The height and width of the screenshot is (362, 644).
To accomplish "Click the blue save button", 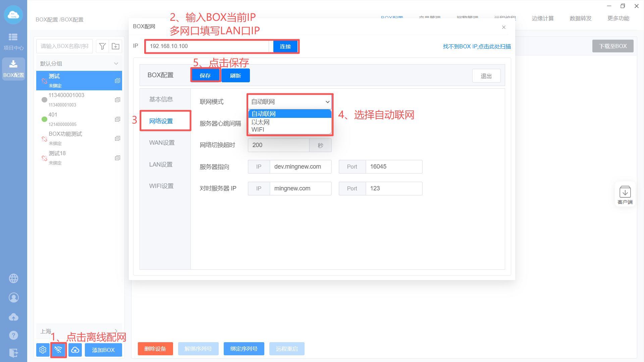I will pos(205,76).
